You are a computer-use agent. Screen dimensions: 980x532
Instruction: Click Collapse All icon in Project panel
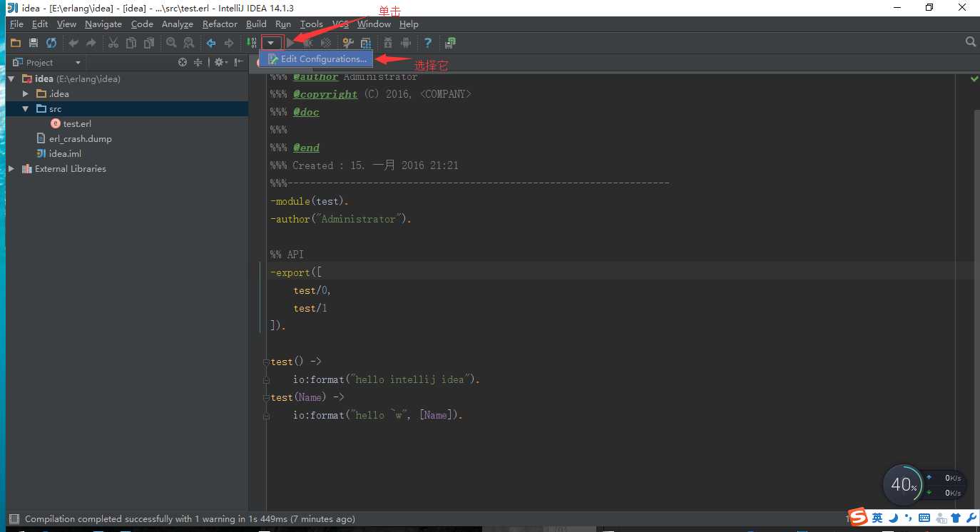coord(198,63)
